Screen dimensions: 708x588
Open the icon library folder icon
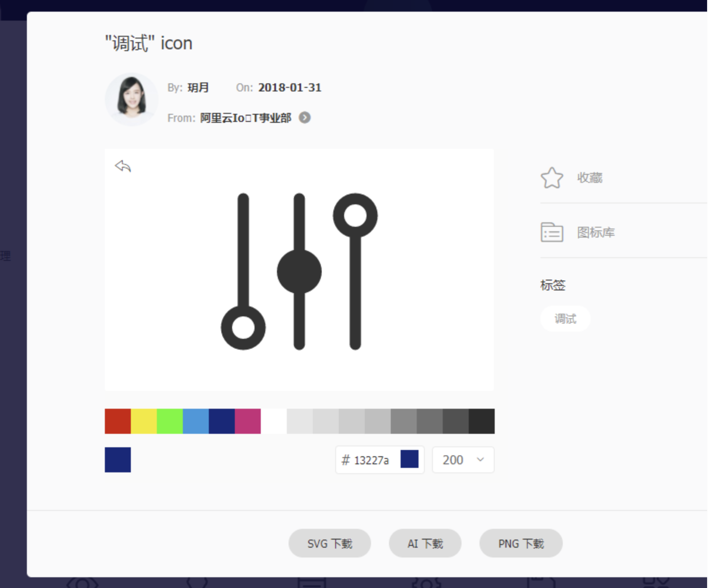(552, 232)
